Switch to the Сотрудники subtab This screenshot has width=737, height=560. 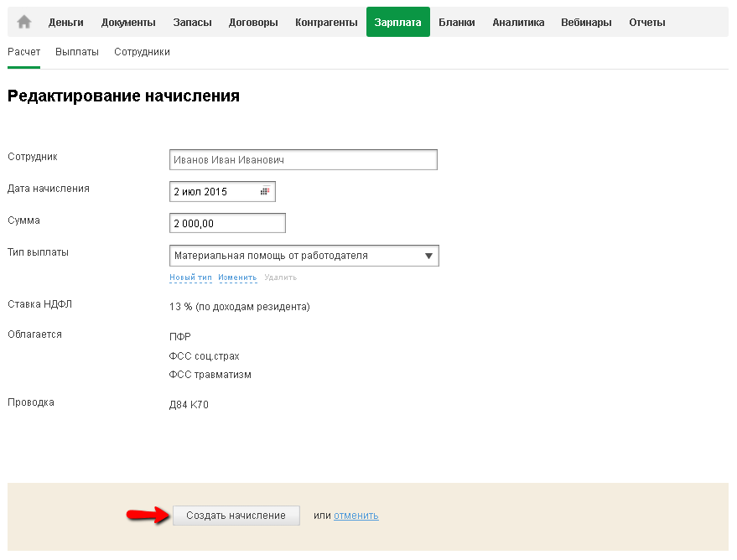point(142,52)
